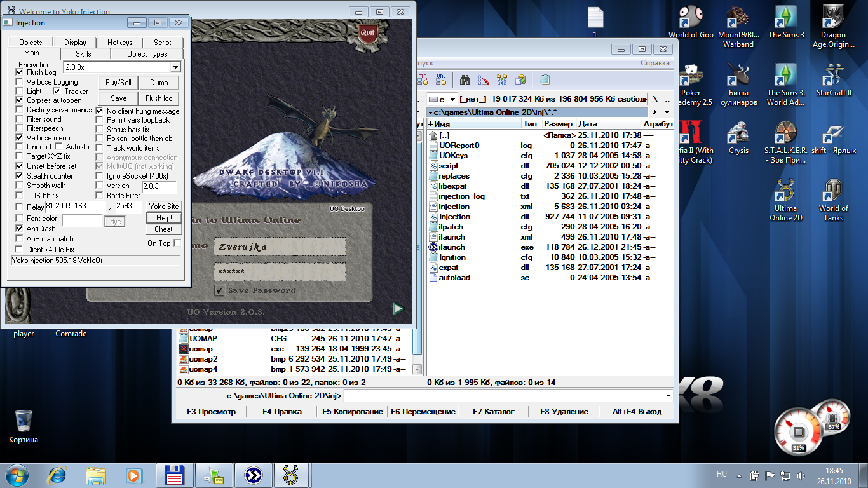Click the Windows Start orb
Screen dimensions: 868x488
pos(17,475)
